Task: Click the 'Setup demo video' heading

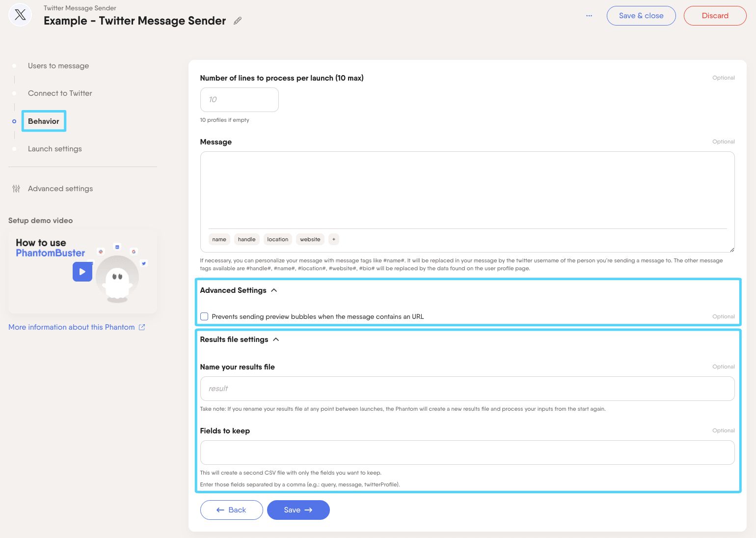Action: [41, 221]
